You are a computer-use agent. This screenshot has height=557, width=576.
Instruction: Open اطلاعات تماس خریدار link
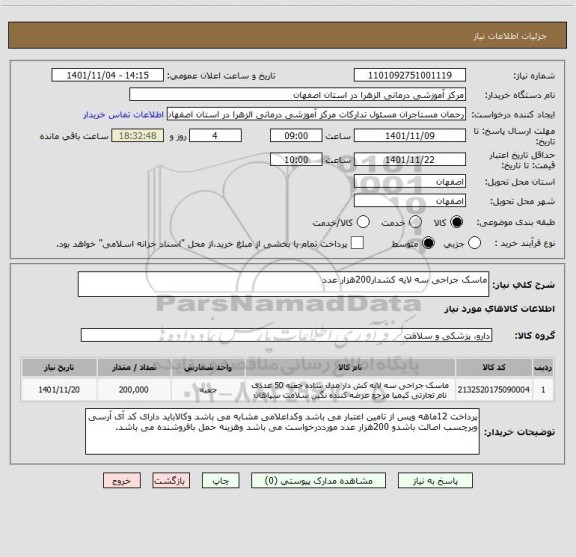[123, 115]
